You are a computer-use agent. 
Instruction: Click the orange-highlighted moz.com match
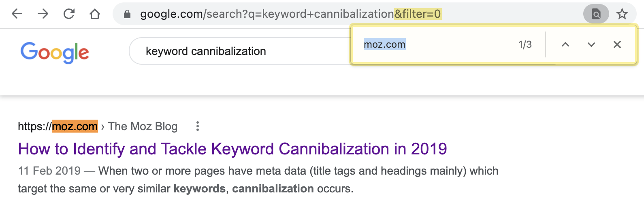coord(75,127)
